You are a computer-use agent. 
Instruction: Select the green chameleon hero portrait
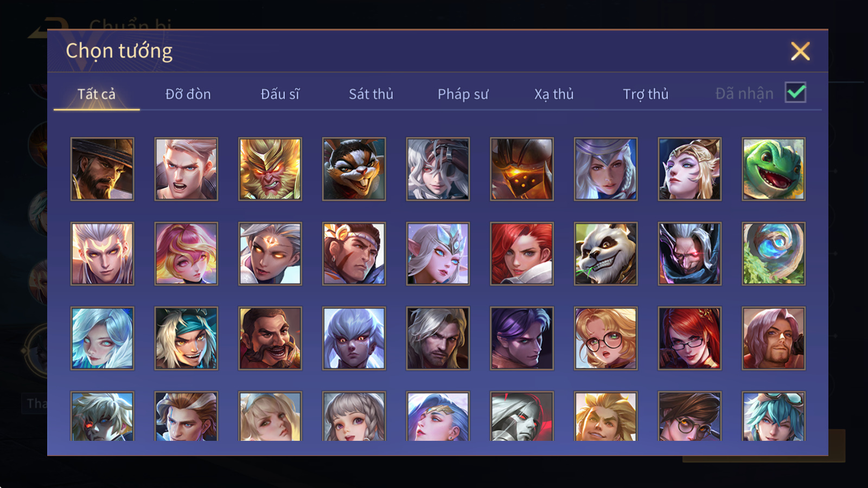pos(774,169)
